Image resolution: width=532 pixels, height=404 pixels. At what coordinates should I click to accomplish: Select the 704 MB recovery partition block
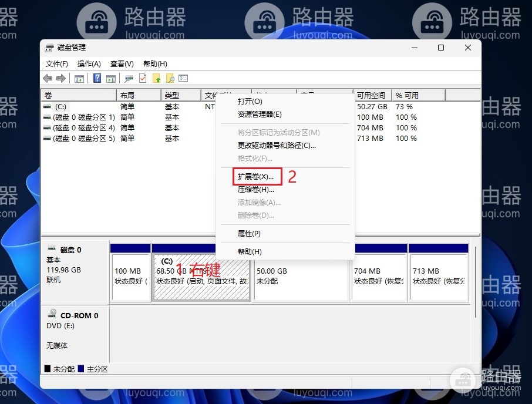(x=379, y=277)
